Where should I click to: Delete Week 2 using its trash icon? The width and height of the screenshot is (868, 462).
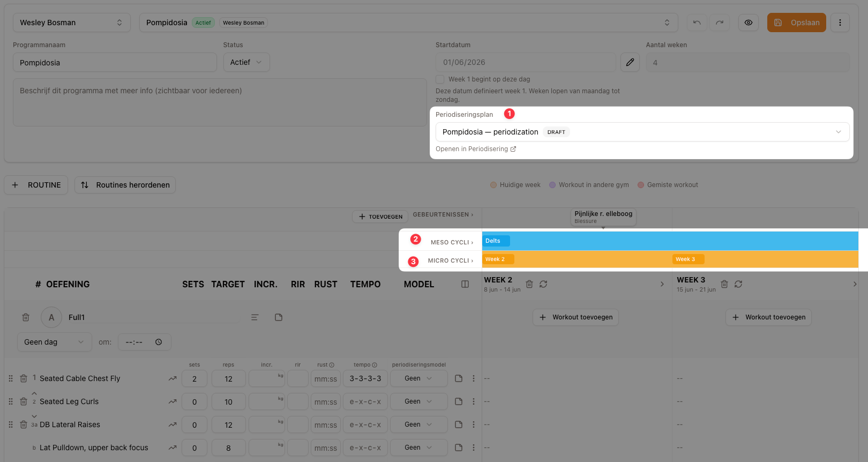click(529, 284)
